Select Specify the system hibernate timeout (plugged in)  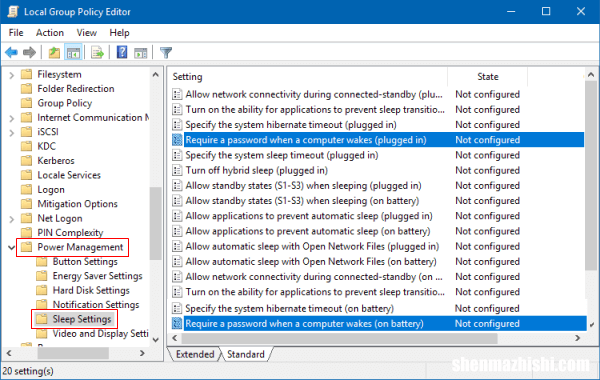291,125
